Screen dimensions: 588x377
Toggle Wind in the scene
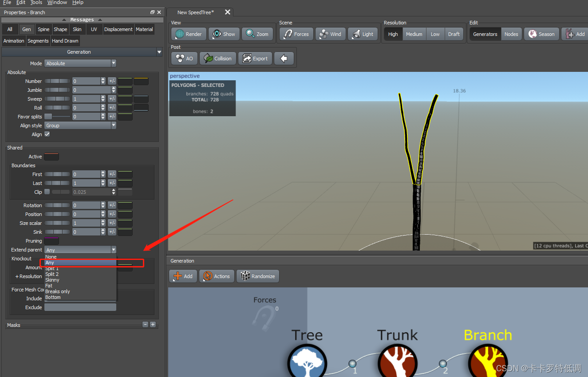pos(330,34)
